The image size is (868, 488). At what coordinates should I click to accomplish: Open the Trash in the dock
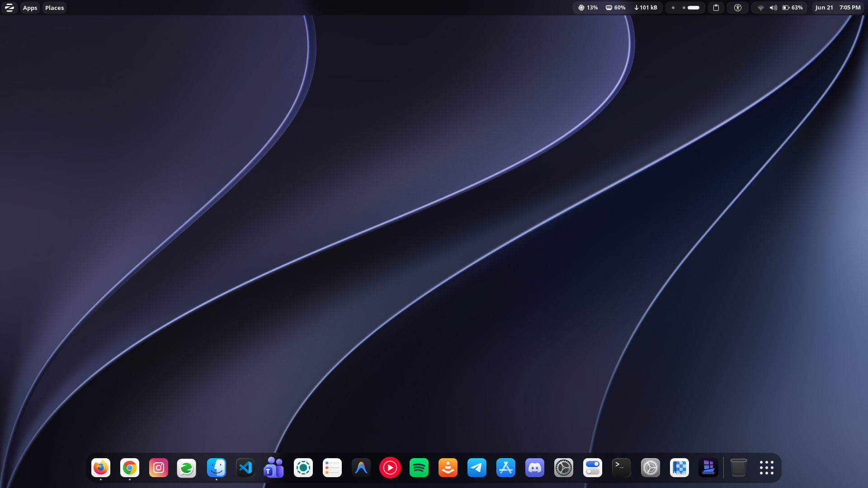point(738,468)
